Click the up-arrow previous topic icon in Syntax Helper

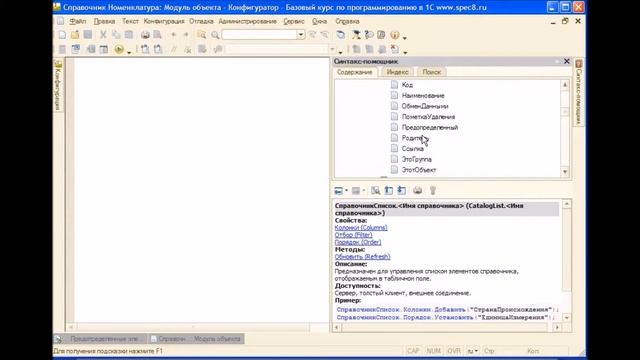(x=389, y=191)
